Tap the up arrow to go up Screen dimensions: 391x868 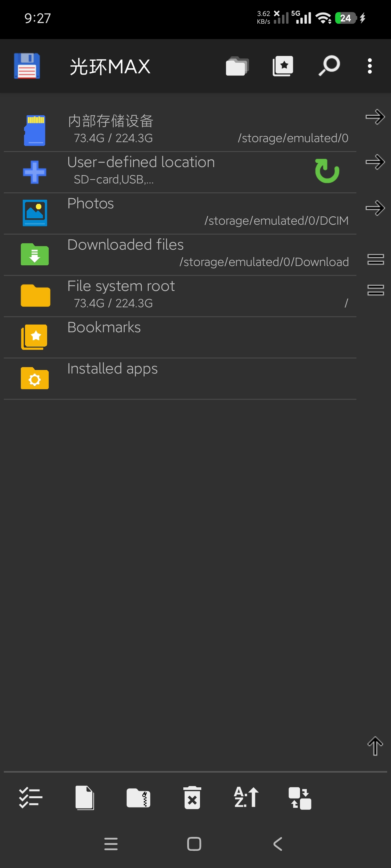pos(375,746)
